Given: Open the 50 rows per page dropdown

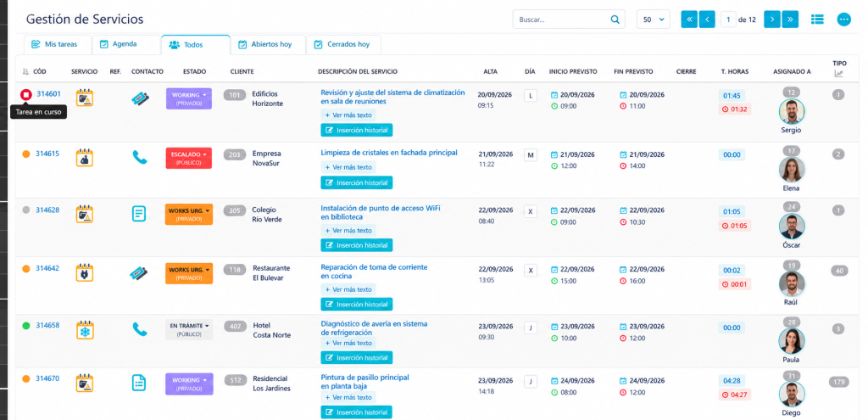Looking at the screenshot, I should (x=654, y=20).
